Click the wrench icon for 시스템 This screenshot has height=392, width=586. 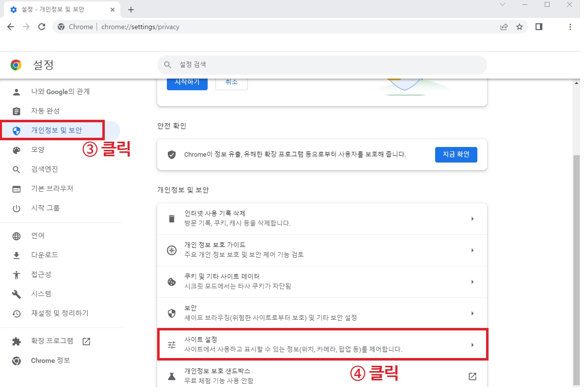16,294
